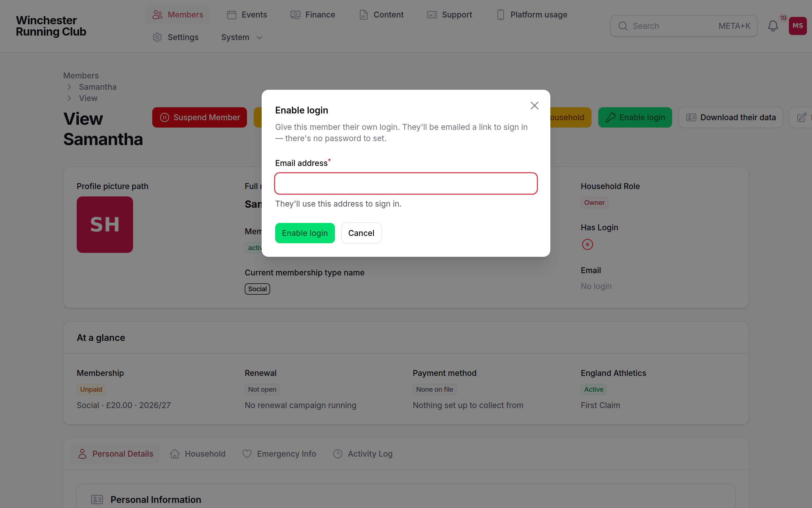Click the Settings gear icon
Screen dimensions: 812x508
pos(157,37)
